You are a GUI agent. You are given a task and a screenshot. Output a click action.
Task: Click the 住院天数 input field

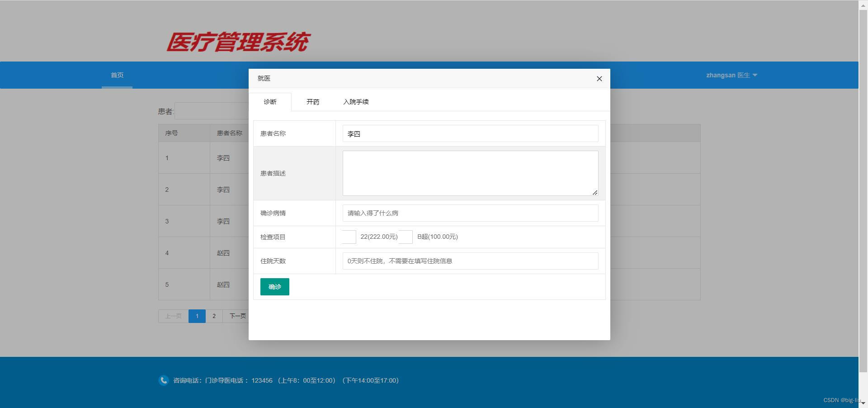pyautogui.click(x=470, y=261)
